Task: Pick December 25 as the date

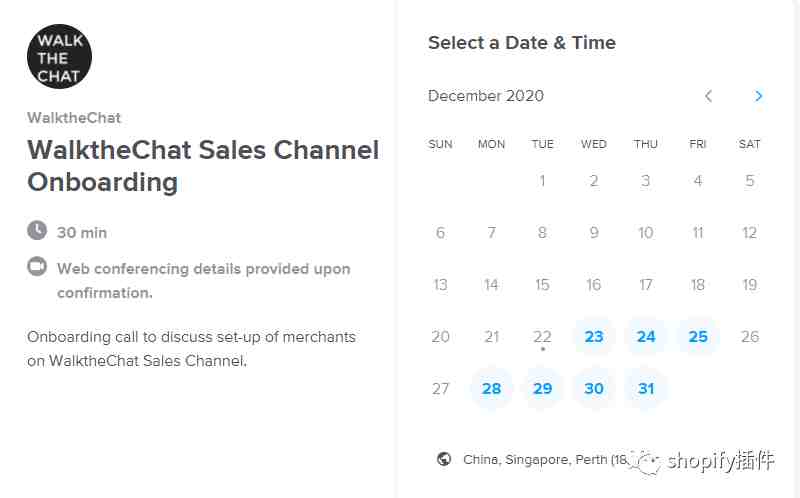Action: (698, 337)
